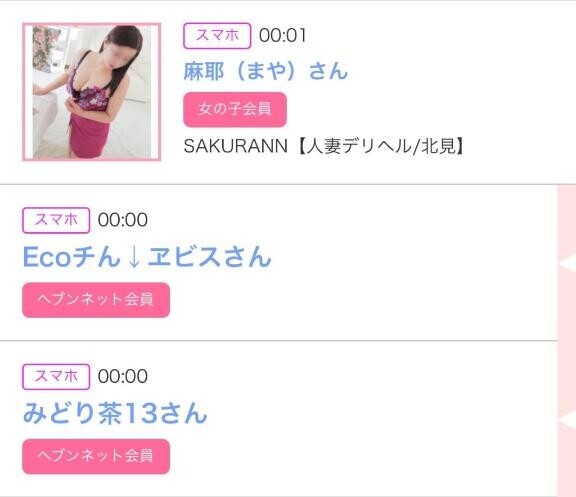The image size is (576, 497).
Task: Click the 00:00 timestamp above みどり茶13さん
Action: (x=123, y=377)
